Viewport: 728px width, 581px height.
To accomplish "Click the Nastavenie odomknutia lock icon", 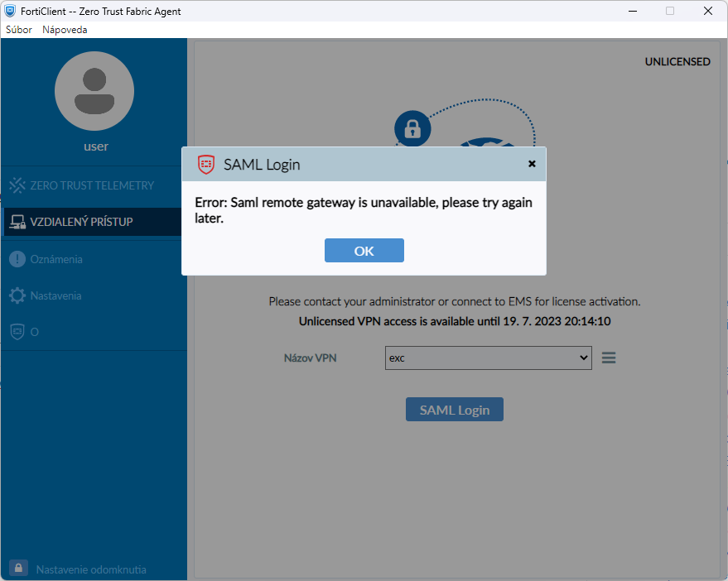I will tap(18, 568).
